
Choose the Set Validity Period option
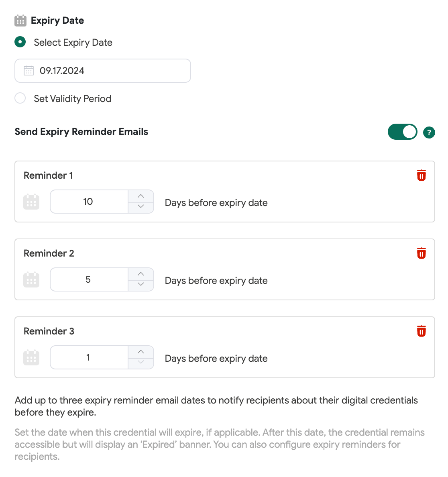click(20, 98)
